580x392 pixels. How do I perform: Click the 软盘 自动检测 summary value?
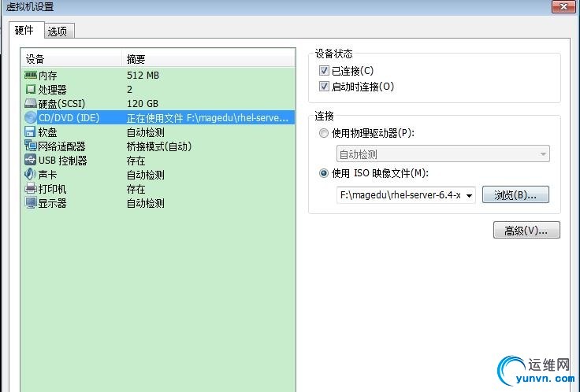pyautogui.click(x=146, y=132)
